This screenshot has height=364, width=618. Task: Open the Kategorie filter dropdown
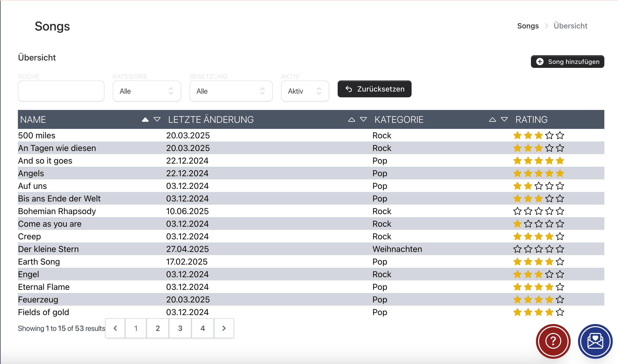(x=147, y=91)
